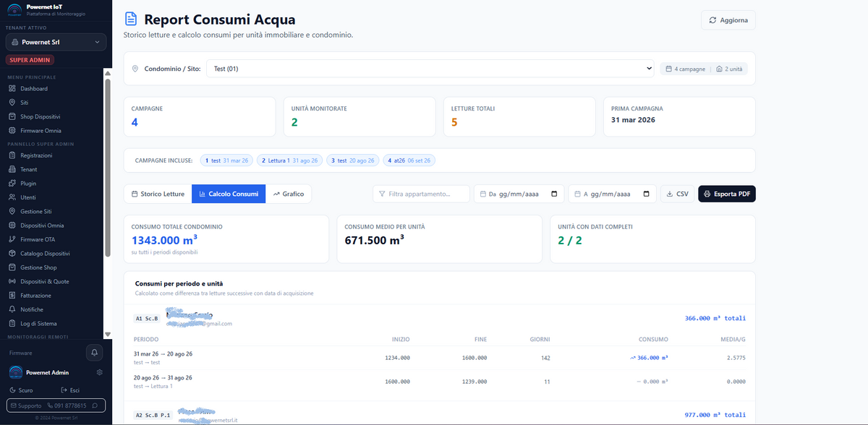Click the notification bell icon near Firmware
The height and width of the screenshot is (425, 868).
[94, 353]
